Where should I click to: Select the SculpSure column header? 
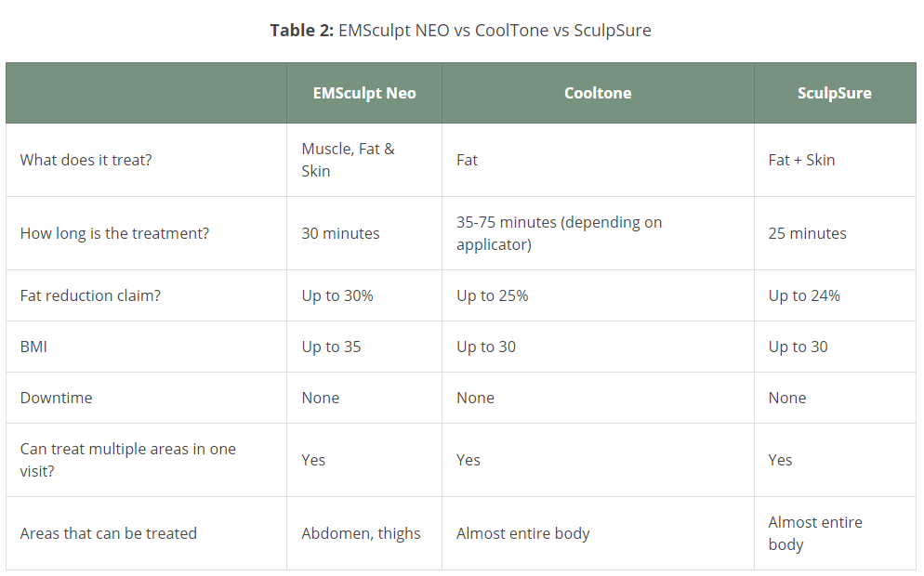[x=835, y=93]
